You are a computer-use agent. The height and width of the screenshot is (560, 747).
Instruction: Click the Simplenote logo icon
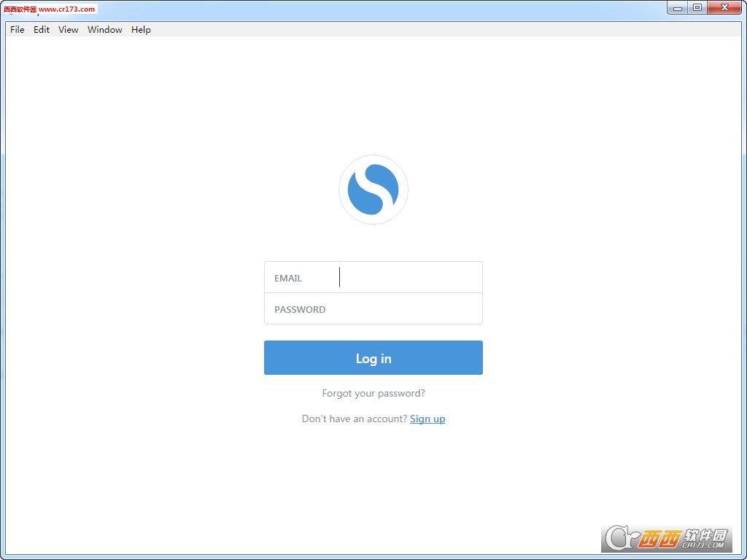(x=373, y=190)
